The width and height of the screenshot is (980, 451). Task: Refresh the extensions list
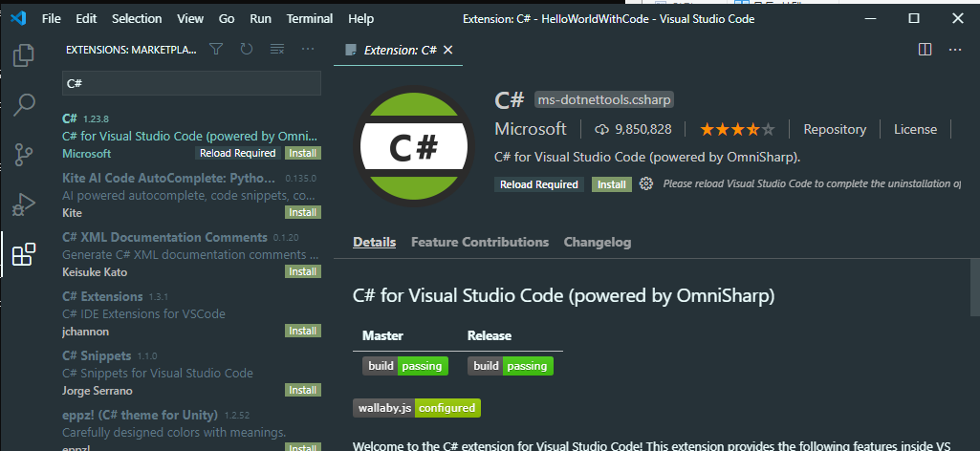[x=247, y=50]
